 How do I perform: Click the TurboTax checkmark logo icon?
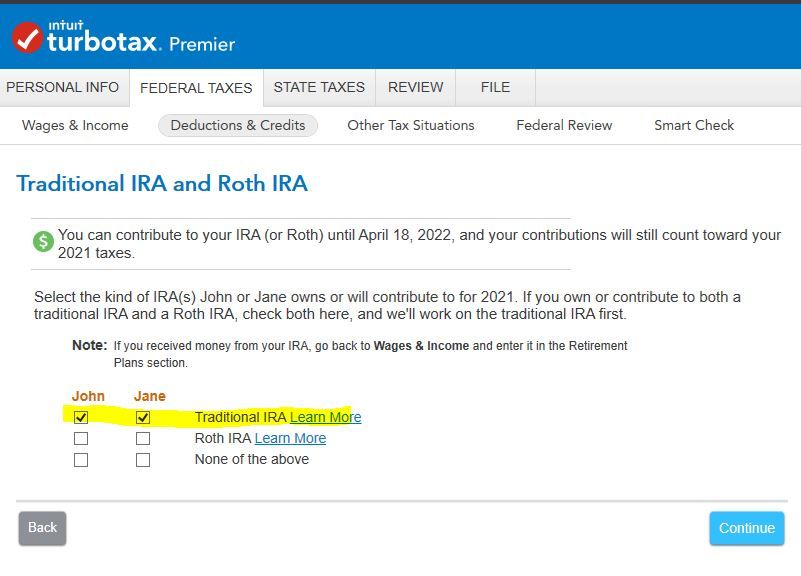[27, 37]
